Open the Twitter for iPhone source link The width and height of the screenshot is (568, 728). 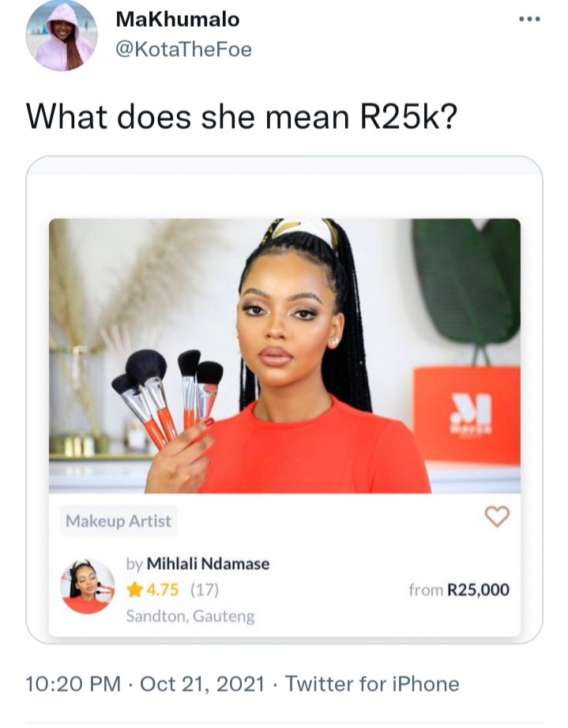[372, 684]
